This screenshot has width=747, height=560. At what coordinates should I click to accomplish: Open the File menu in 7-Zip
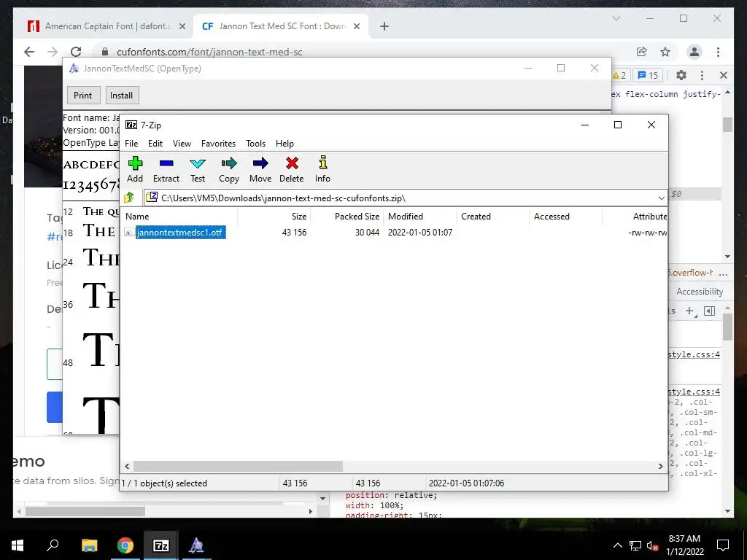(131, 144)
